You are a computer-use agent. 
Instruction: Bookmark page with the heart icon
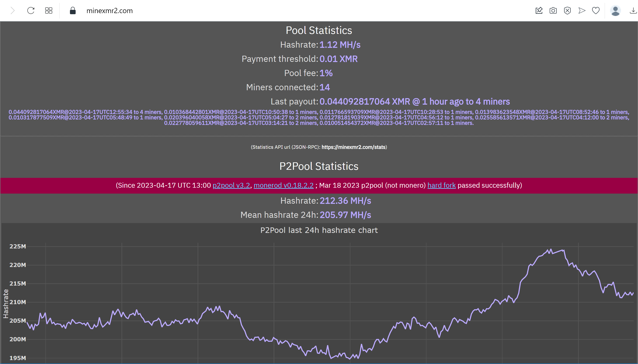(596, 10)
